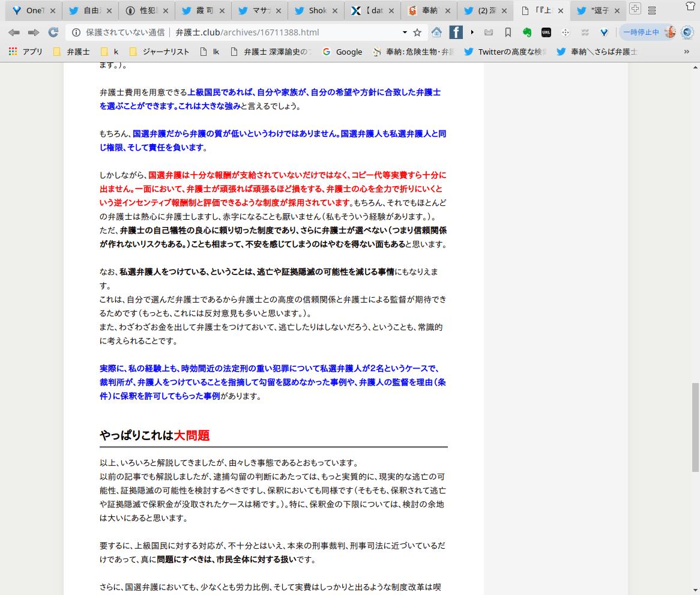Click the grey wavy extension icon
Image resolution: width=700 pixels, height=595 pixels.
(585, 32)
